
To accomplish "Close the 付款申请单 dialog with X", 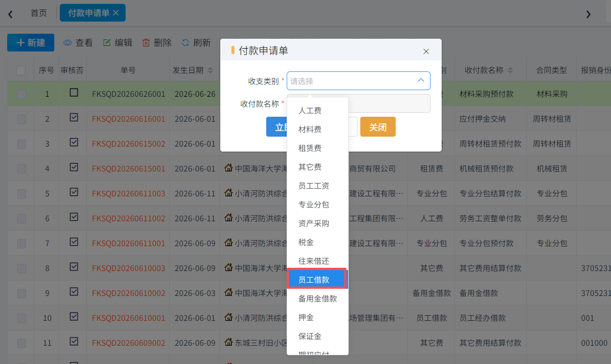I will click(426, 51).
